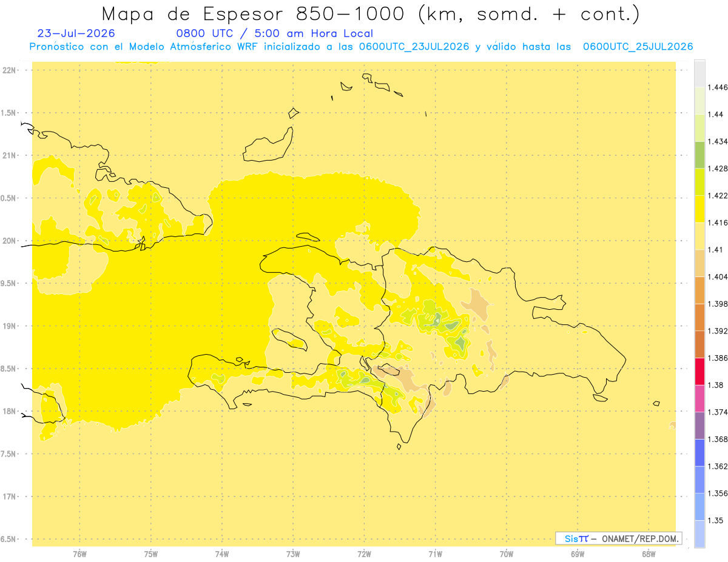Click the 17N latitude axis label
This screenshot has width=728, height=562.
point(9,497)
